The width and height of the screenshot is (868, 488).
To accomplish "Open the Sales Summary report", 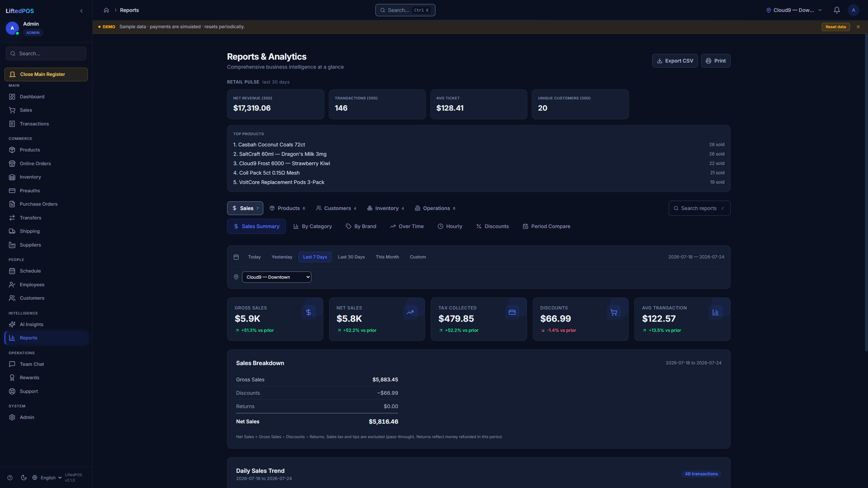I will [x=256, y=226].
